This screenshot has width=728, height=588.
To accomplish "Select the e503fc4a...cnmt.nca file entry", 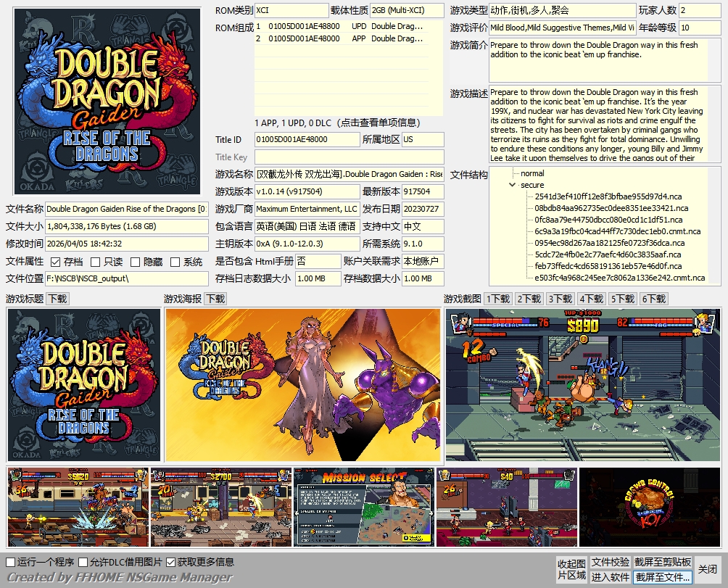I will (619, 278).
